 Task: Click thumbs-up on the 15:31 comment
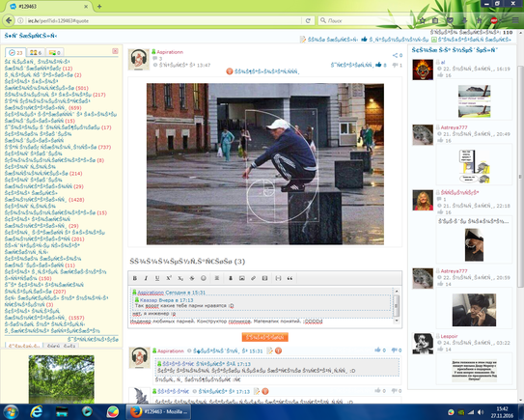coord(377,350)
